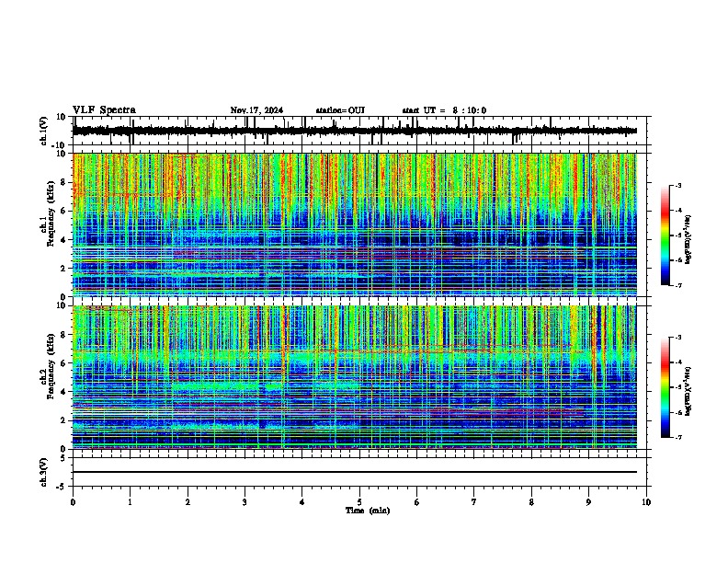Click time axis tick label "7"
Viewport: 728px width, 563px height.
pyautogui.click(x=474, y=502)
